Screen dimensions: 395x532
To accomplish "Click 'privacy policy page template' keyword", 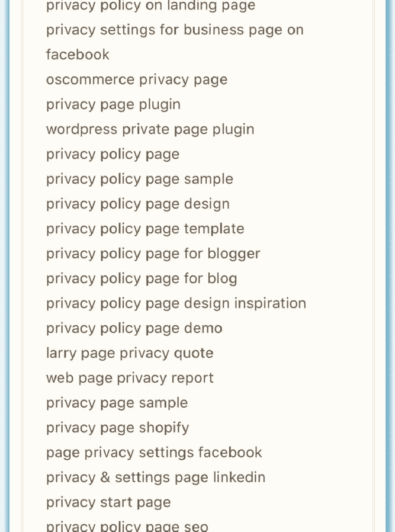I will [x=145, y=229].
